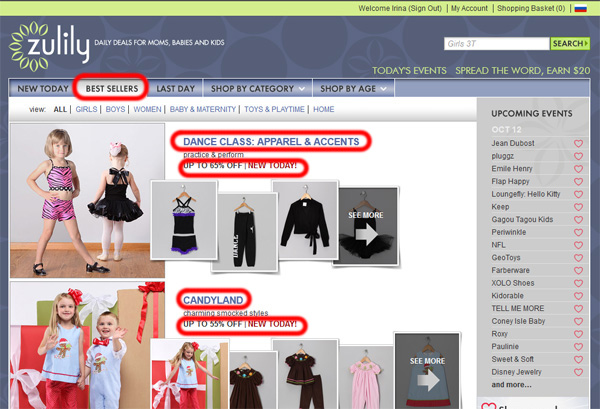Filter view by Toys & Playtime
The height and width of the screenshot is (409, 600).
[274, 109]
